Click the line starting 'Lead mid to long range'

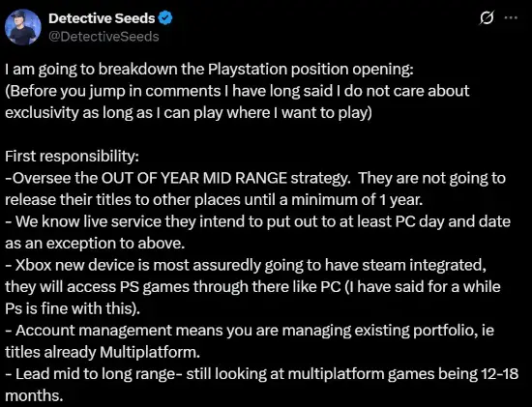point(262,374)
